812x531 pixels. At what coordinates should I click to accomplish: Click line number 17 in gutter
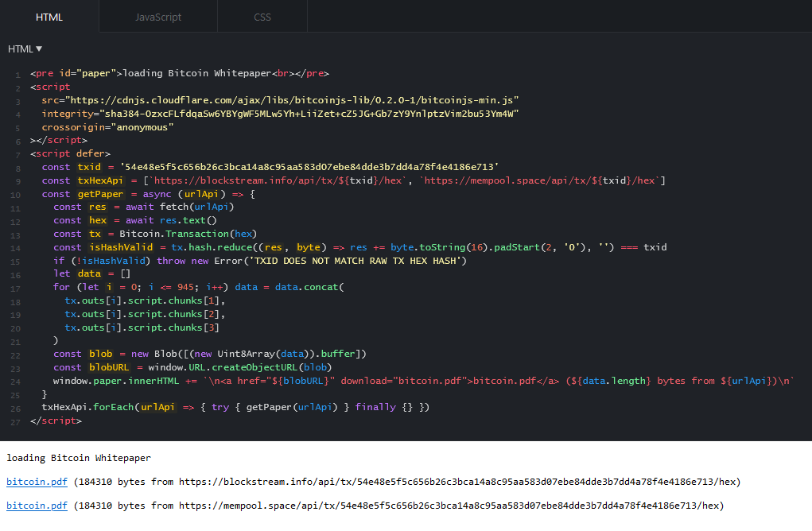point(16,289)
